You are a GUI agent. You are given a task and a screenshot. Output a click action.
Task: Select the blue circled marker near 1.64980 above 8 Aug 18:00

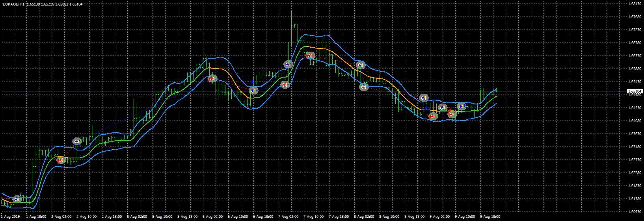424,97
